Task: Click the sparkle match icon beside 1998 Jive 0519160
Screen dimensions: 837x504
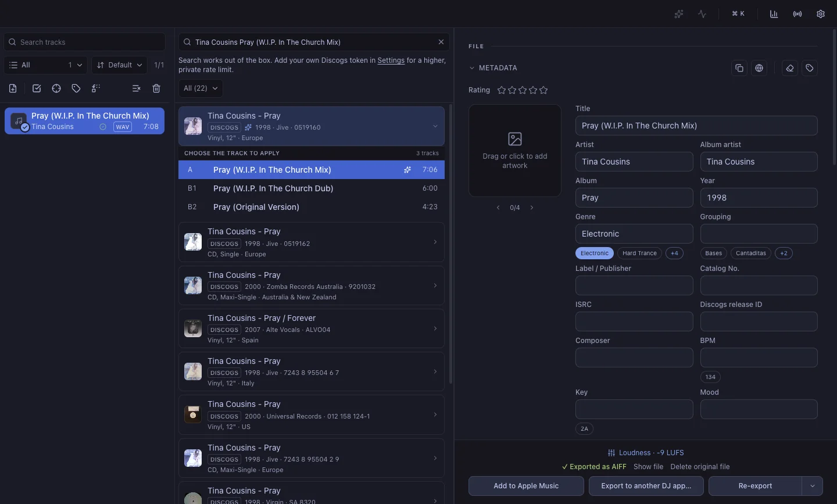Action: (x=248, y=127)
